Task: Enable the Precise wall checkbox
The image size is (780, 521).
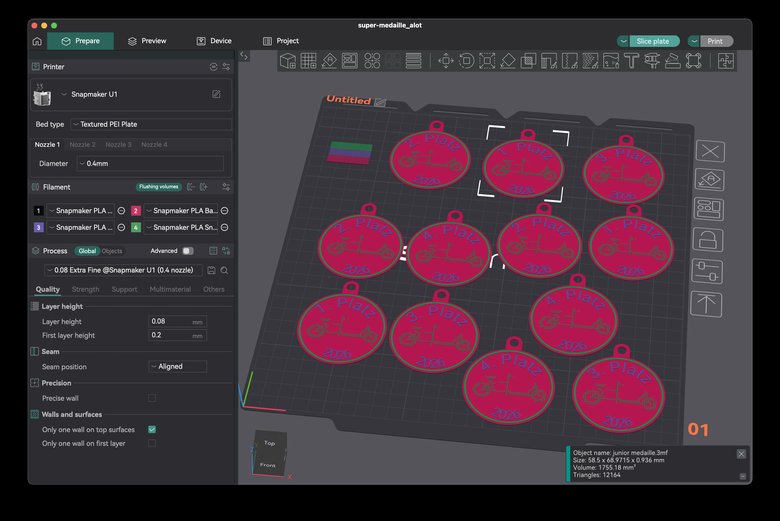Action: [152, 398]
